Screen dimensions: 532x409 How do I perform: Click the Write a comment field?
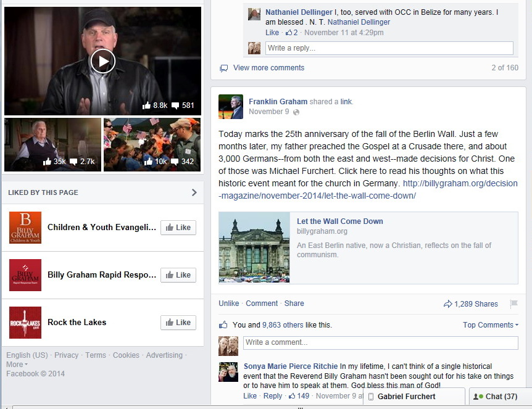pos(380,342)
